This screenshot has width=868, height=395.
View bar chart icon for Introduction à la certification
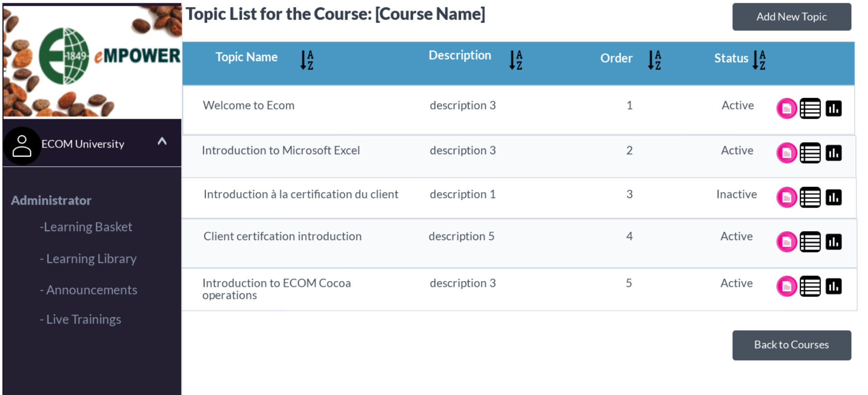coord(833,197)
